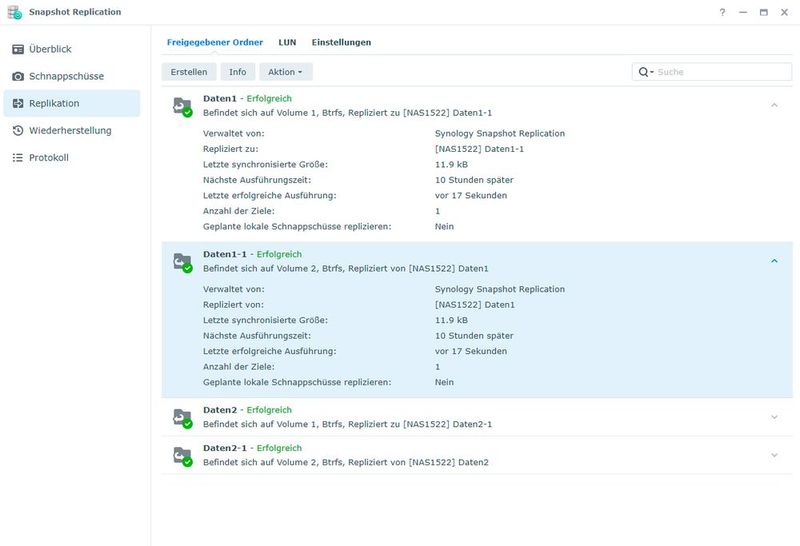Click the Snapshot Replication app icon

coord(15,12)
